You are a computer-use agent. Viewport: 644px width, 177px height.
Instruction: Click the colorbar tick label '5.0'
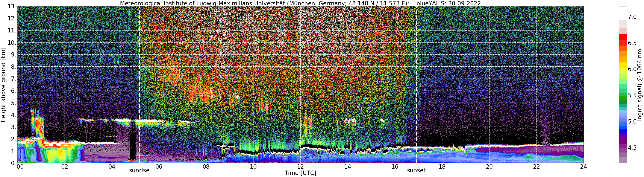click(632, 121)
